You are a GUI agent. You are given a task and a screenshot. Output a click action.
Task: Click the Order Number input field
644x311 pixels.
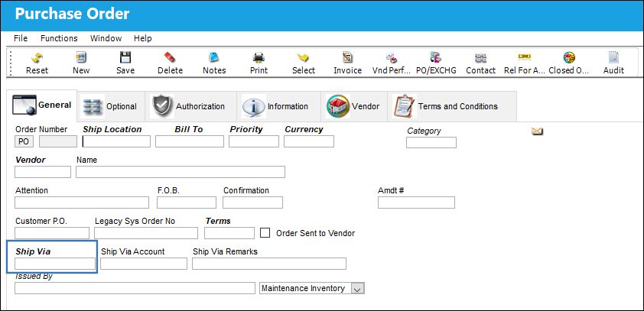(58, 141)
